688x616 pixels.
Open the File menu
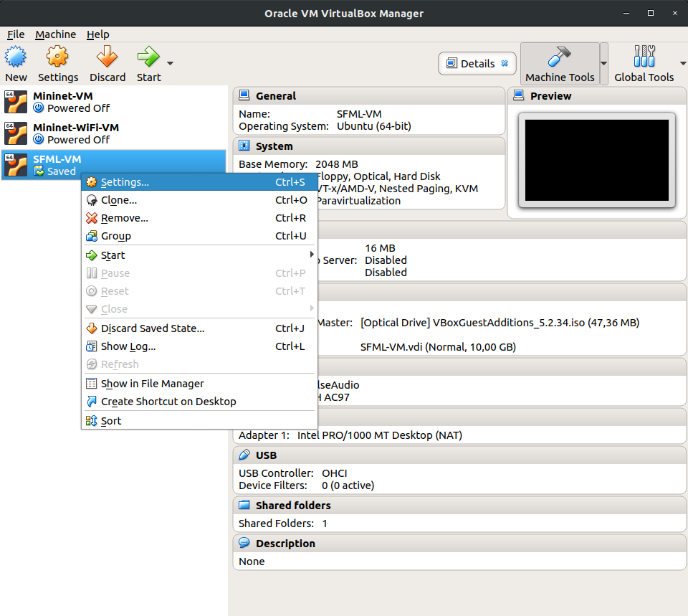pos(16,34)
